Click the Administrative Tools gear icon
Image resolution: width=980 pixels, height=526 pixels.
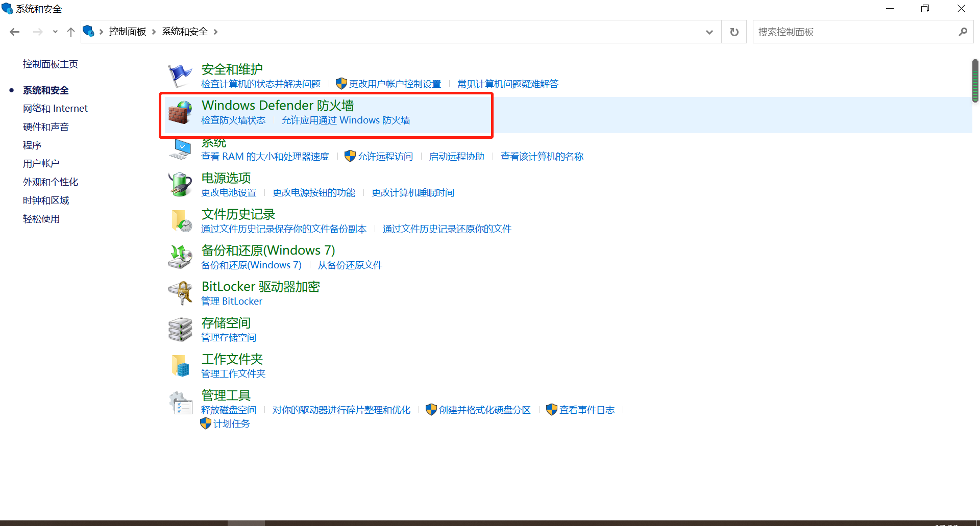(x=180, y=403)
